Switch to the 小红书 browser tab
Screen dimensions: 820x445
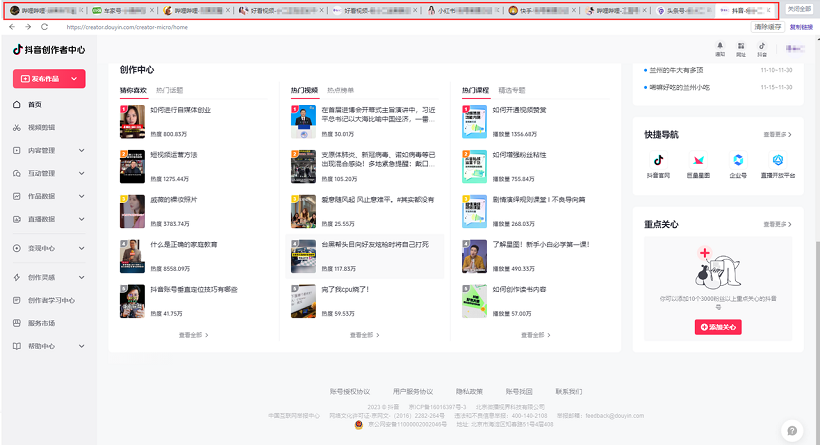click(463, 10)
